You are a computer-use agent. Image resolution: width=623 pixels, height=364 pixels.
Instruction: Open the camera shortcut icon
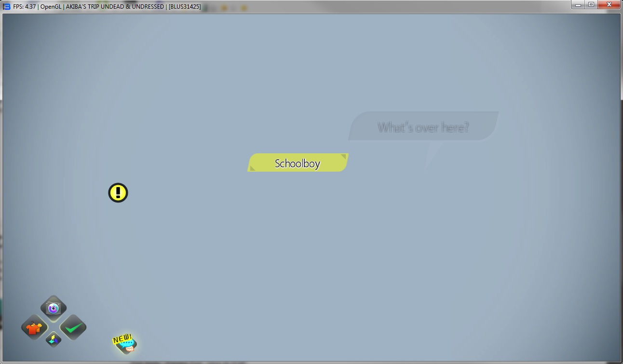pos(54,308)
